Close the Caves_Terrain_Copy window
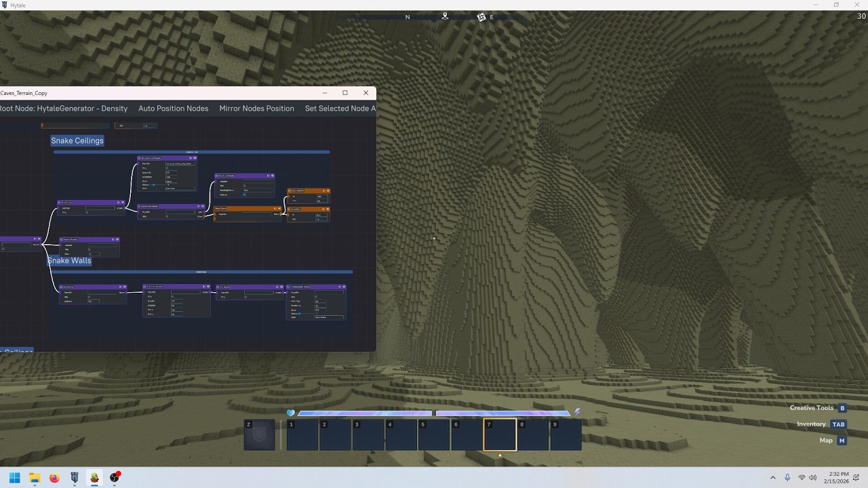This screenshot has width=868, height=488. tap(366, 93)
